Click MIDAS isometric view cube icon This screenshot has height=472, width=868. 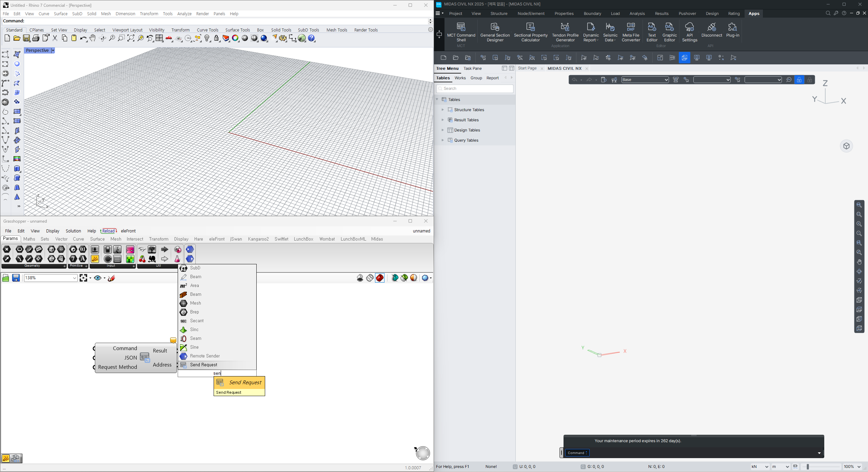846,146
